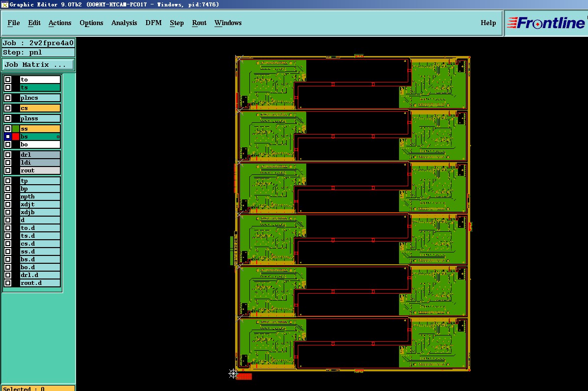Click the green color swatch of layer ss
This screenshot has height=391, width=588.
coord(15,129)
